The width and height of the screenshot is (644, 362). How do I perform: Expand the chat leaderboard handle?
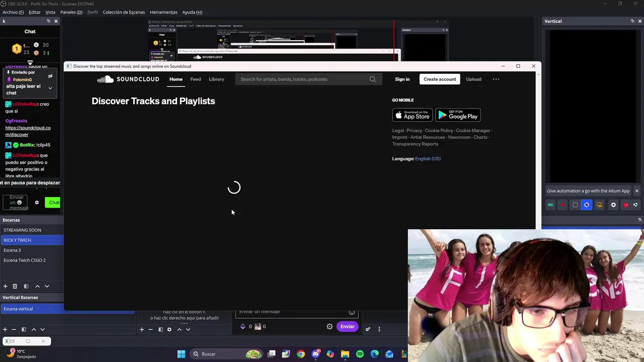30,62
